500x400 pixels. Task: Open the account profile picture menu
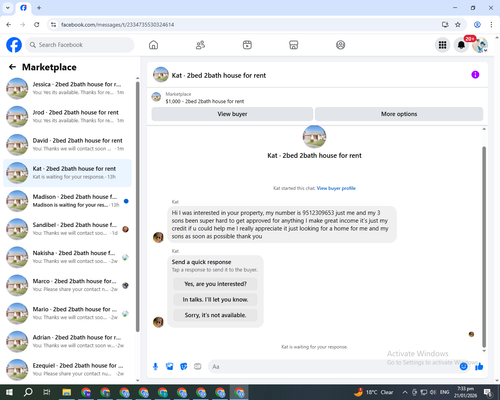click(480, 45)
